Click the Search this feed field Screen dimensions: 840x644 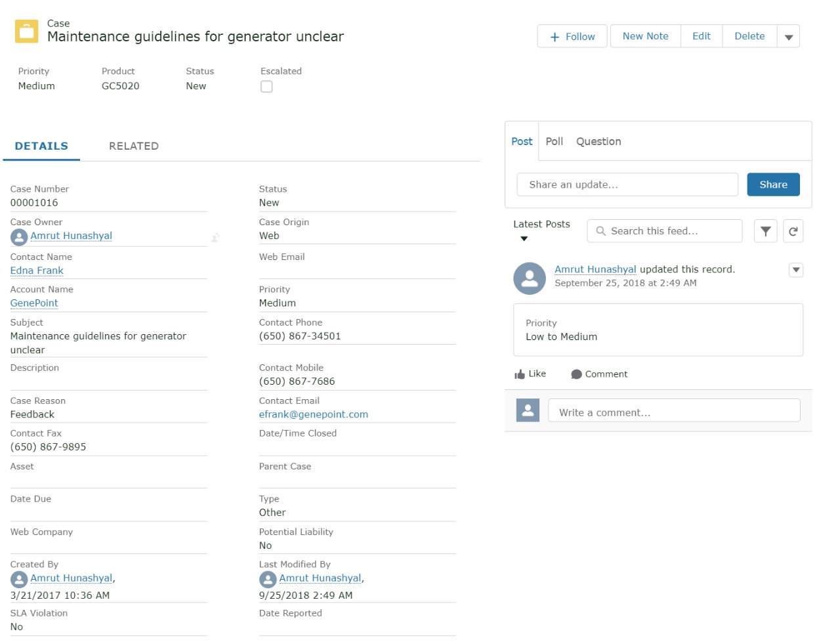665,231
